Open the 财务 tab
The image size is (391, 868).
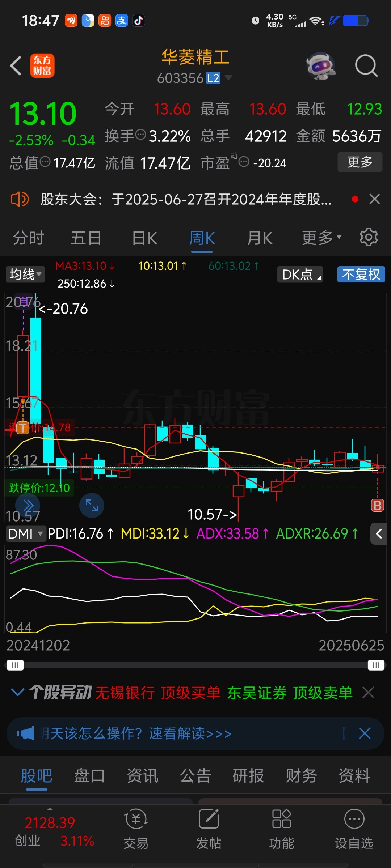click(x=301, y=776)
